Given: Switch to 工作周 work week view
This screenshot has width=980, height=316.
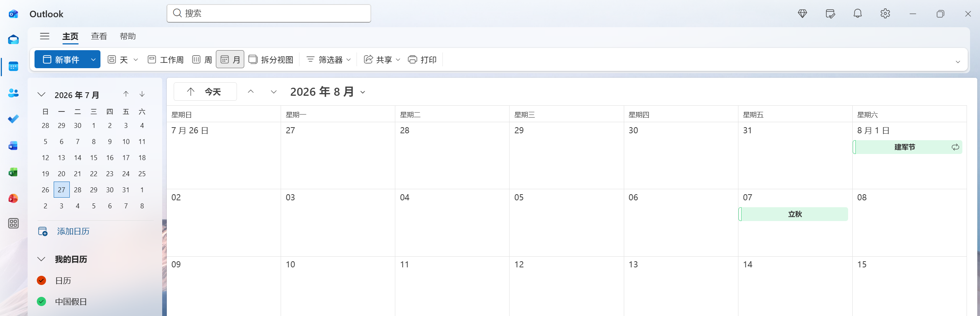Looking at the screenshot, I should (x=166, y=59).
